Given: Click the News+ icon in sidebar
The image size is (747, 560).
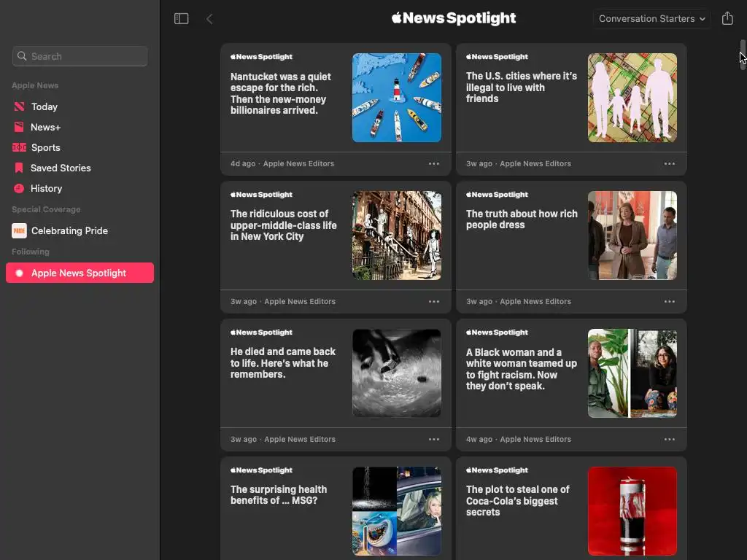Looking at the screenshot, I should point(19,127).
